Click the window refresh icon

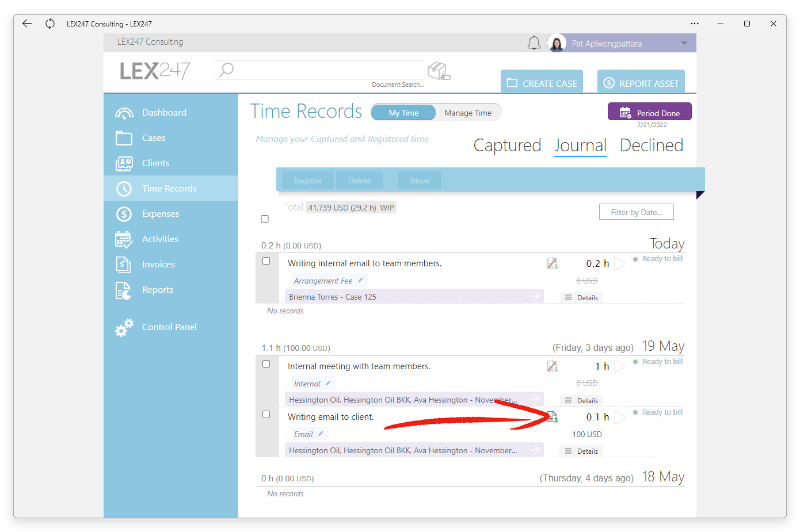tap(50, 24)
